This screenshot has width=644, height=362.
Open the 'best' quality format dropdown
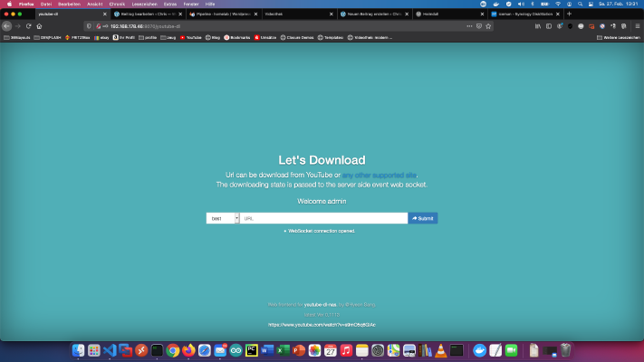(223, 218)
